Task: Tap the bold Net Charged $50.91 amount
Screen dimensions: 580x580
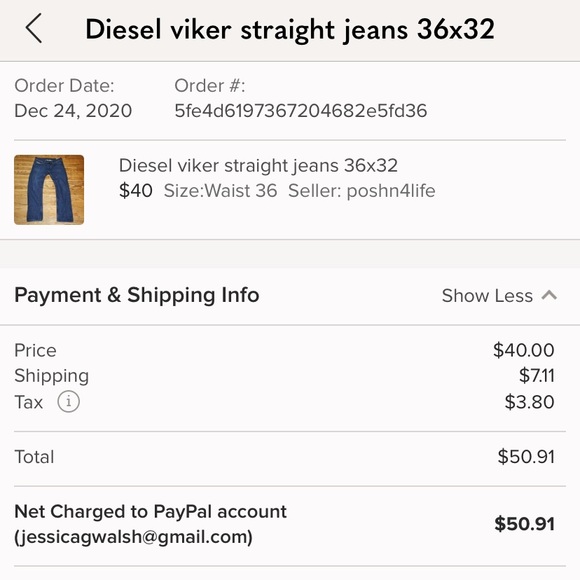Action: click(525, 524)
